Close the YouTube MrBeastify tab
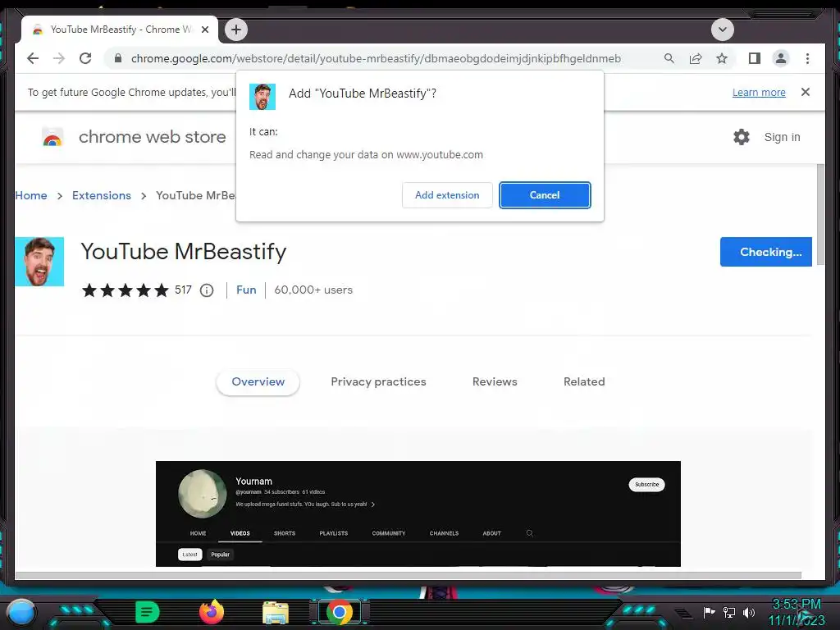Screen dimensions: 840x630 point(204,30)
